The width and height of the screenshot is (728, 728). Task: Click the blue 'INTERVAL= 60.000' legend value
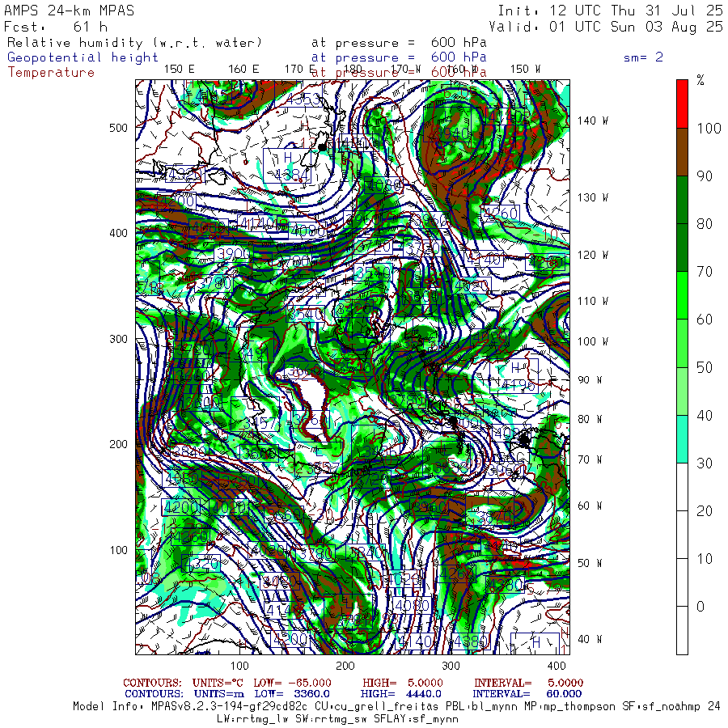point(527,694)
